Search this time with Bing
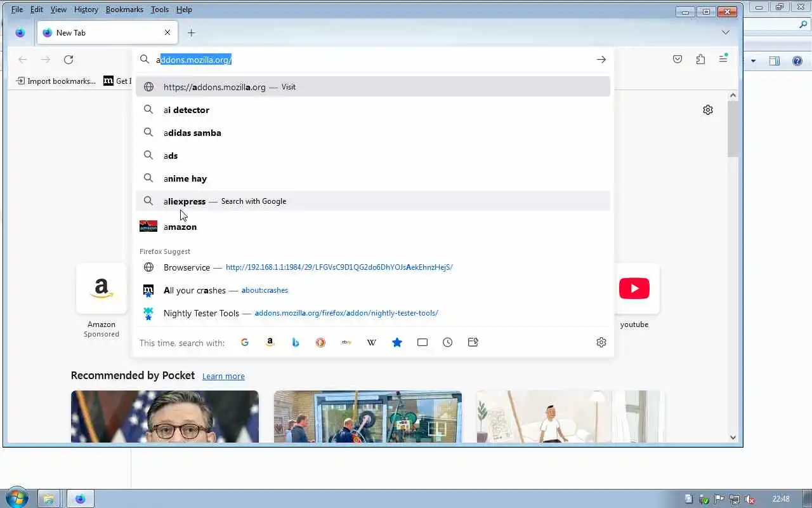 pyautogui.click(x=296, y=342)
